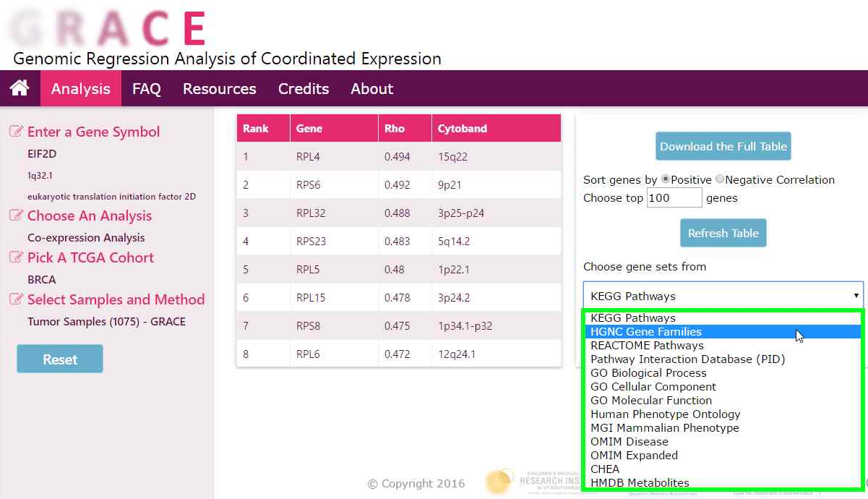Image resolution: width=868 pixels, height=499 pixels.
Task: Pick GO Biological Process from the list
Action: (648, 373)
